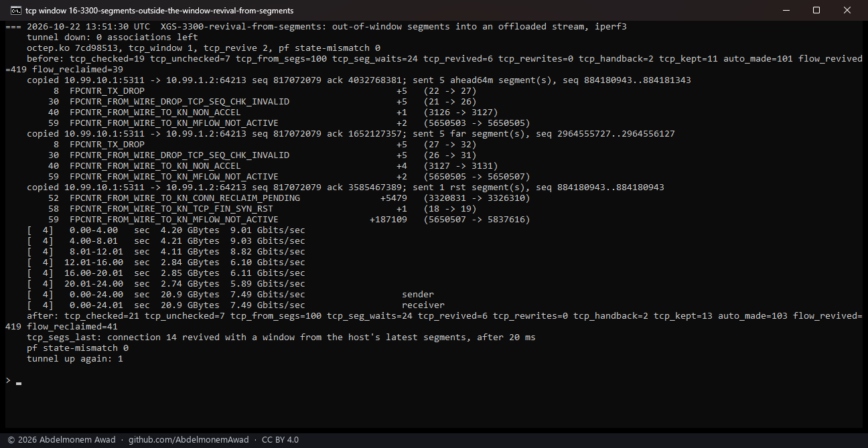
Task: Select iperf3 interval 16.00-20.01 row
Action: 166,273
